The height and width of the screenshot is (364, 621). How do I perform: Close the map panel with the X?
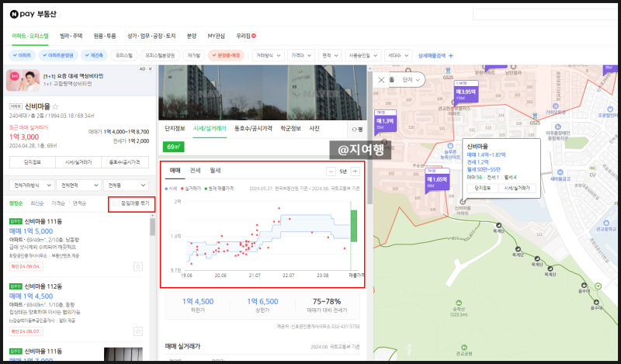381,80
